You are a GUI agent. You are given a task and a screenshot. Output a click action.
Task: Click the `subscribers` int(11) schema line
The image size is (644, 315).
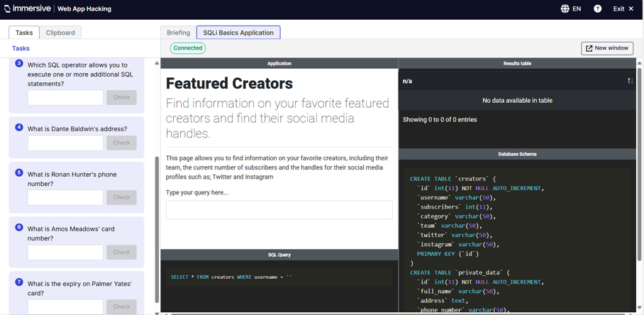(454, 207)
